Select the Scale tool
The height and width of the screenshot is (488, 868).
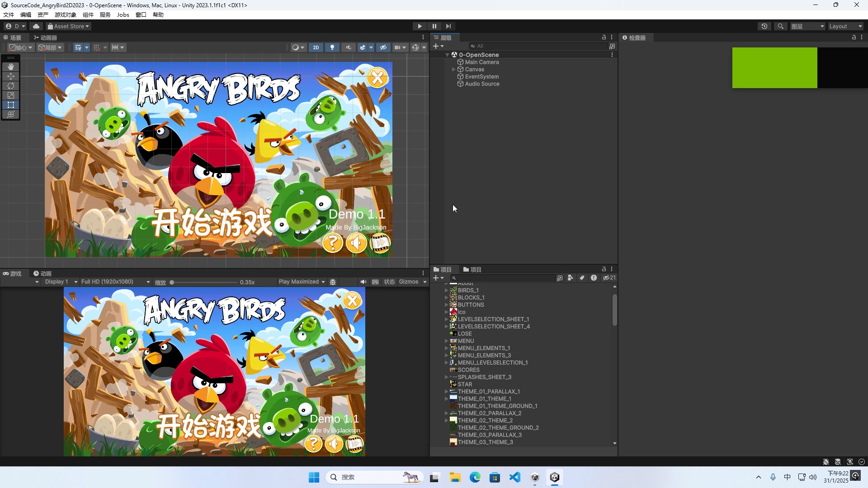[x=11, y=95]
